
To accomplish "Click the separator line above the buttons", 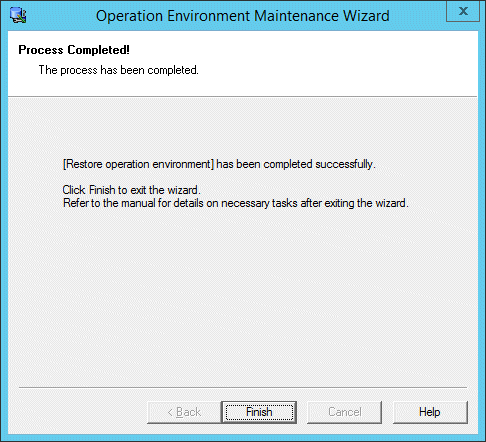I will point(243,388).
